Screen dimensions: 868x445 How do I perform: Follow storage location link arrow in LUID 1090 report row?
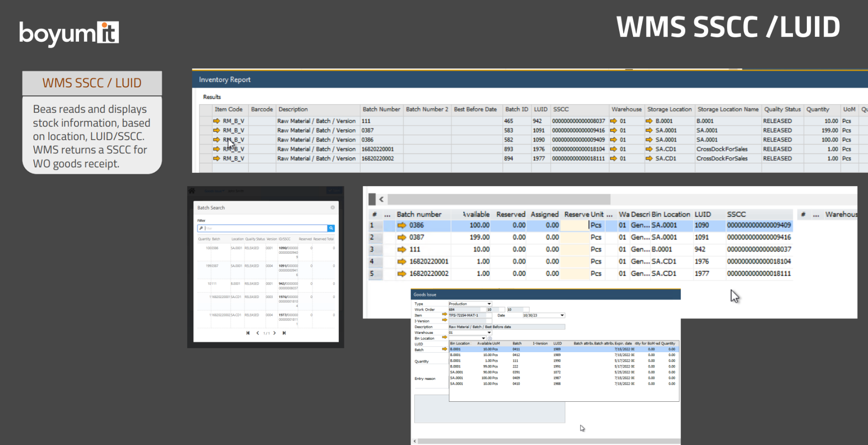649,140
